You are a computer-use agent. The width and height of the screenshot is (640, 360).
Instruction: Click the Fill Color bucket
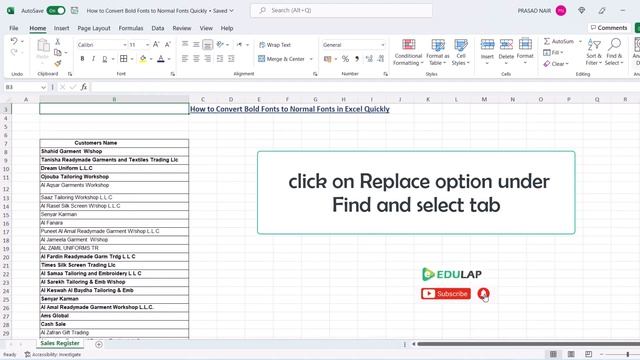click(143, 59)
